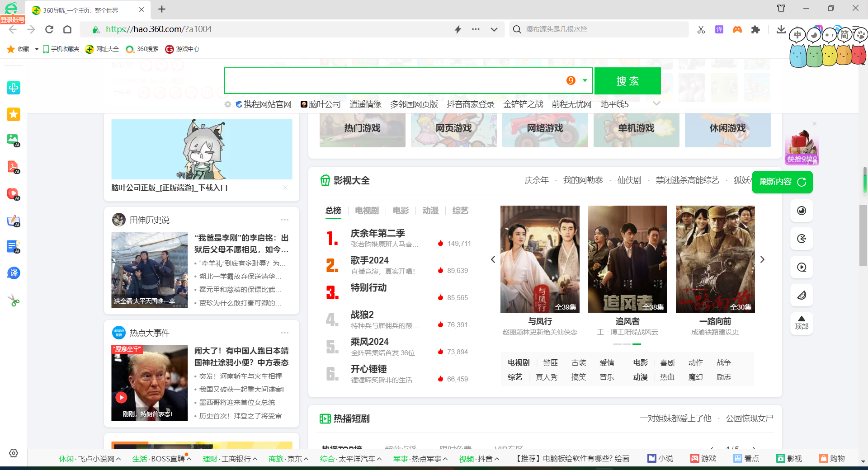This screenshot has width=868, height=470.
Task: Click the 顶部 back-to-top button
Action: click(x=802, y=323)
